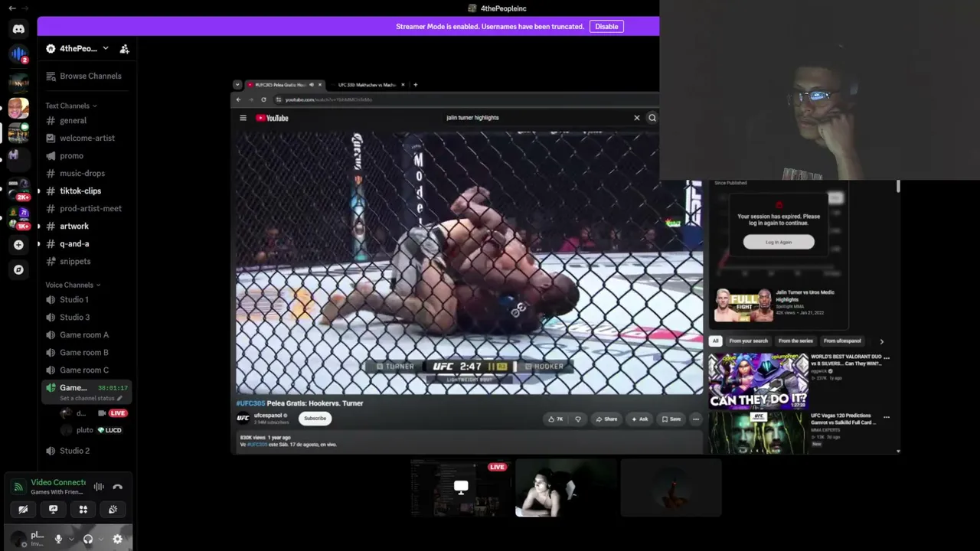Image resolution: width=980 pixels, height=551 pixels.
Task: Select user pluto in voice channel
Action: click(x=92, y=430)
